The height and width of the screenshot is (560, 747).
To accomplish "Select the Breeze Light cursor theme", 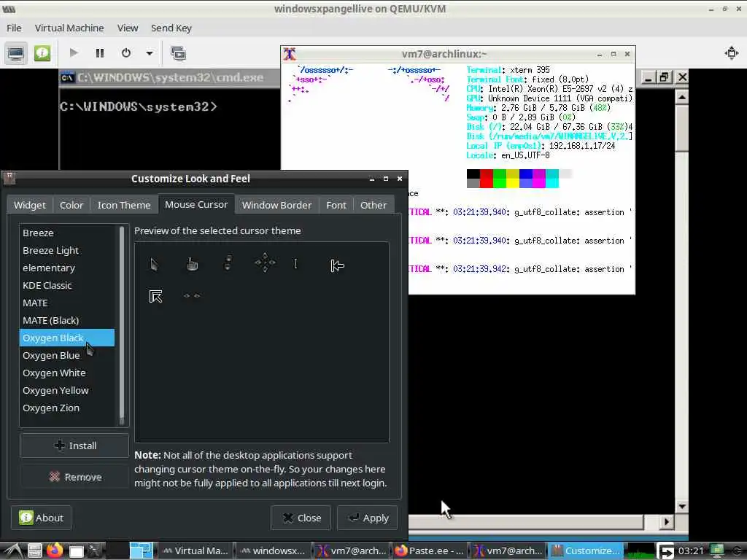I will pos(66,251).
